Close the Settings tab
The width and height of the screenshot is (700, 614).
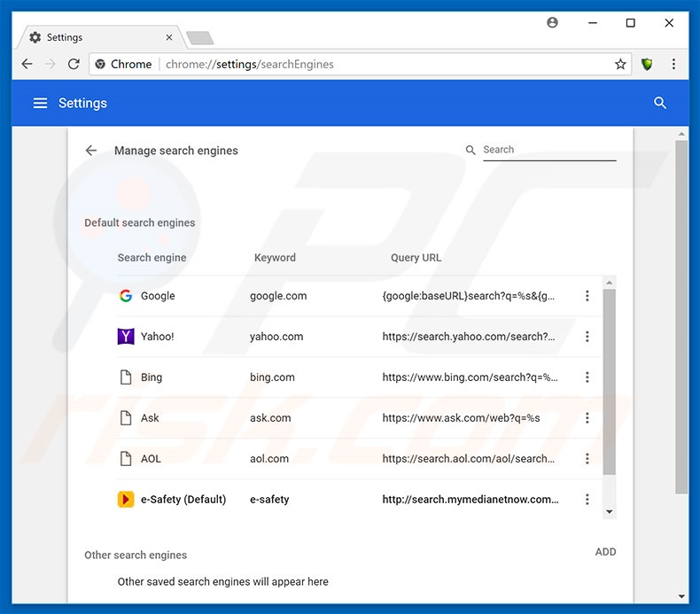point(169,37)
